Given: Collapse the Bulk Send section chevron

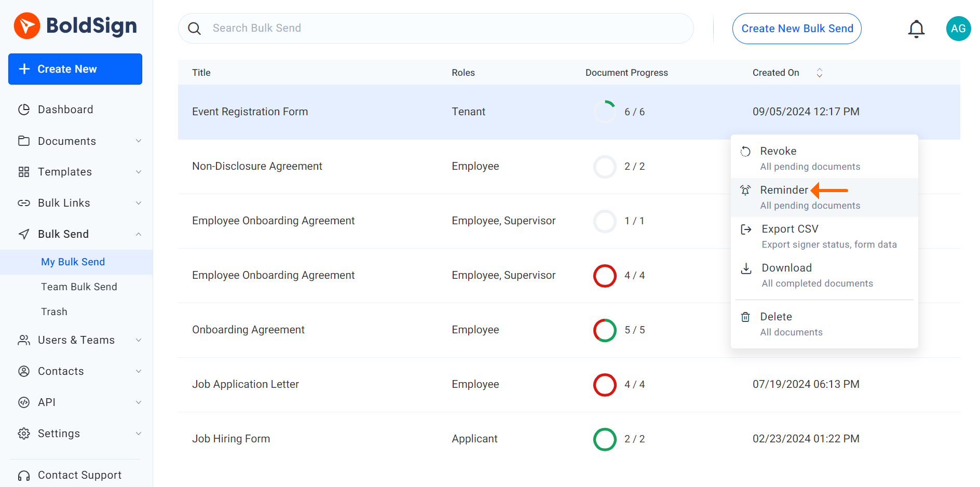Looking at the screenshot, I should click(139, 234).
